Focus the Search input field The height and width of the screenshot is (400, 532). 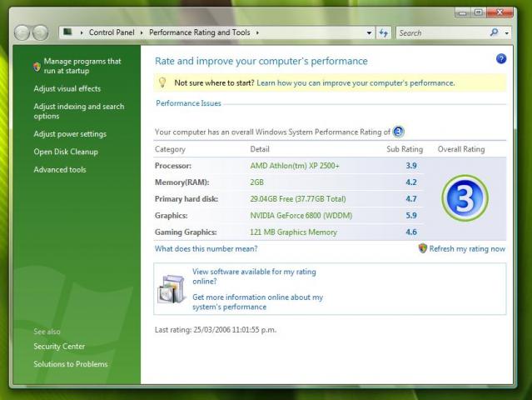443,33
